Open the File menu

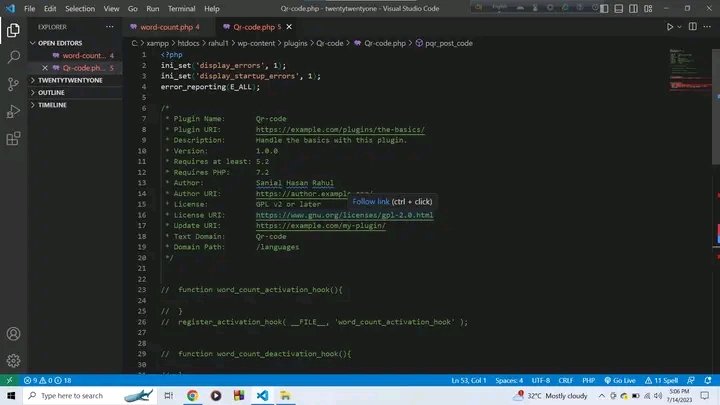pyautogui.click(x=29, y=9)
